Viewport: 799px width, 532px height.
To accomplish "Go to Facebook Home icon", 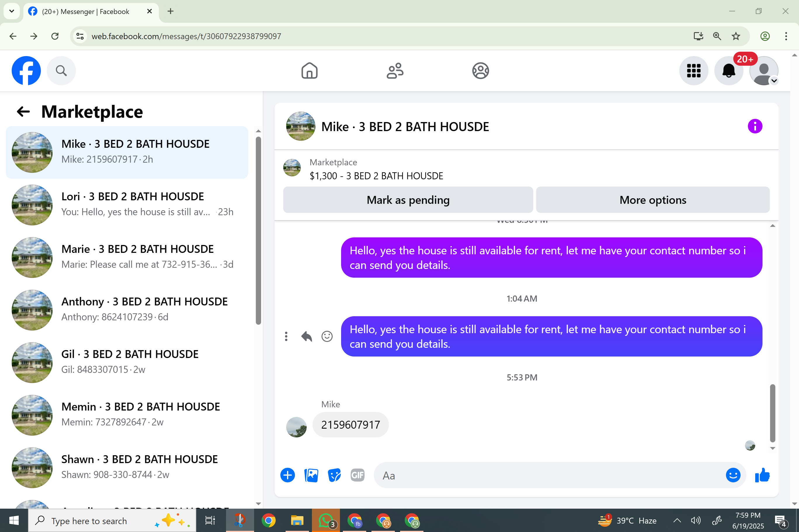I will pos(310,71).
